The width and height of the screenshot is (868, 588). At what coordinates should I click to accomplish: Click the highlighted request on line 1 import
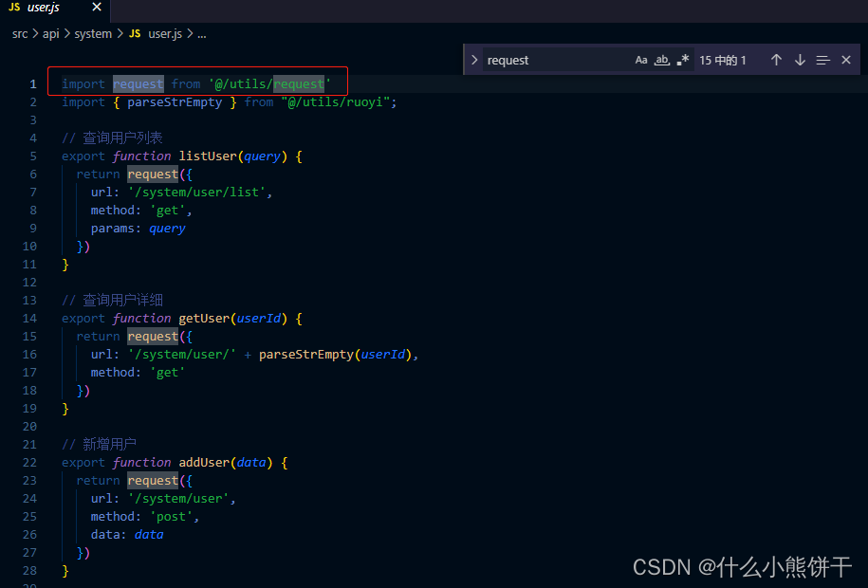click(x=139, y=84)
